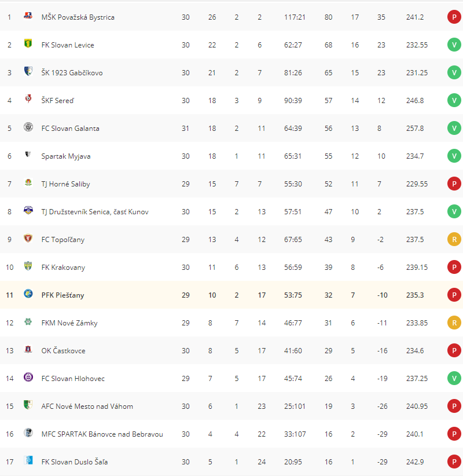Click the PFK Piešťany club crest
This screenshot has height=476, width=463.
(x=28, y=294)
